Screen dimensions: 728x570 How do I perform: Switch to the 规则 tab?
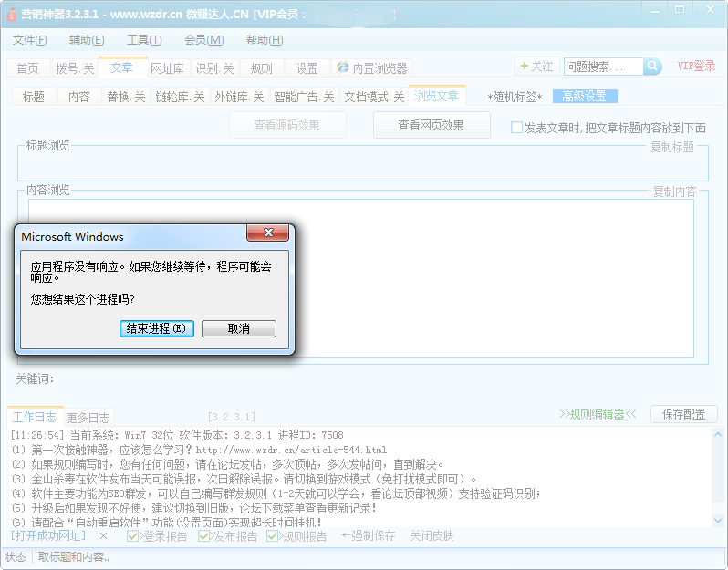262,68
